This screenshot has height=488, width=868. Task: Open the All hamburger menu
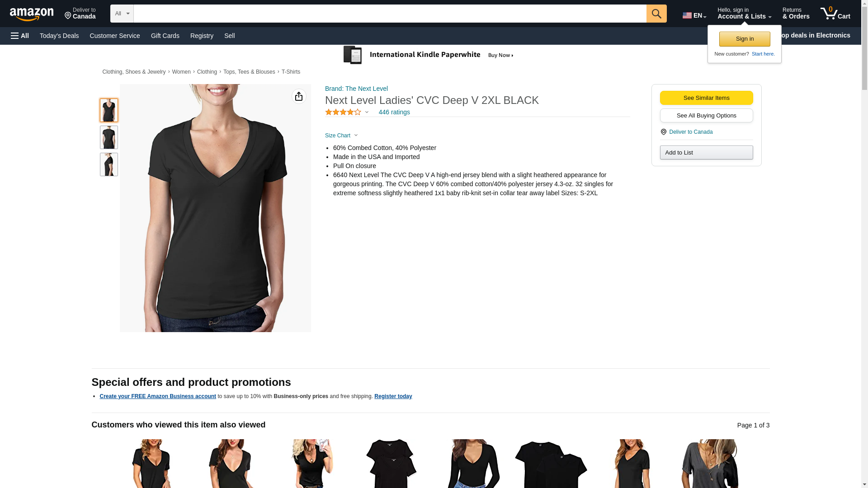coord(20,36)
